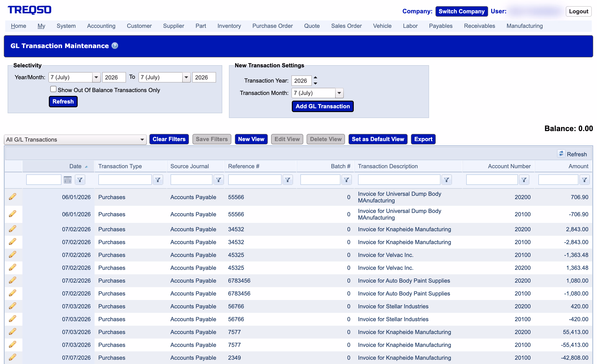Edit the 06/01/2026 row with amount -706.90
The height and width of the screenshot is (364, 597).
(13, 214)
